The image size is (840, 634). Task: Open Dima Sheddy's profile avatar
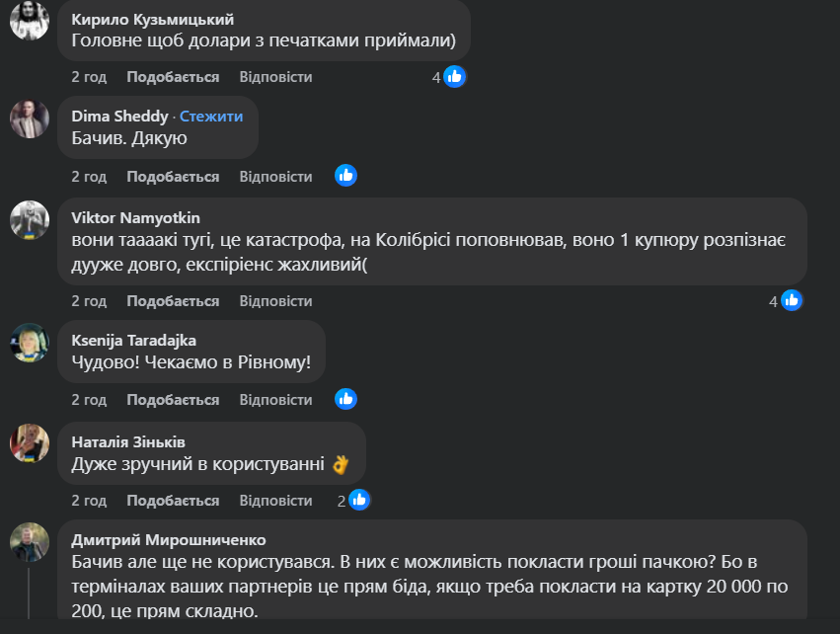(30, 119)
